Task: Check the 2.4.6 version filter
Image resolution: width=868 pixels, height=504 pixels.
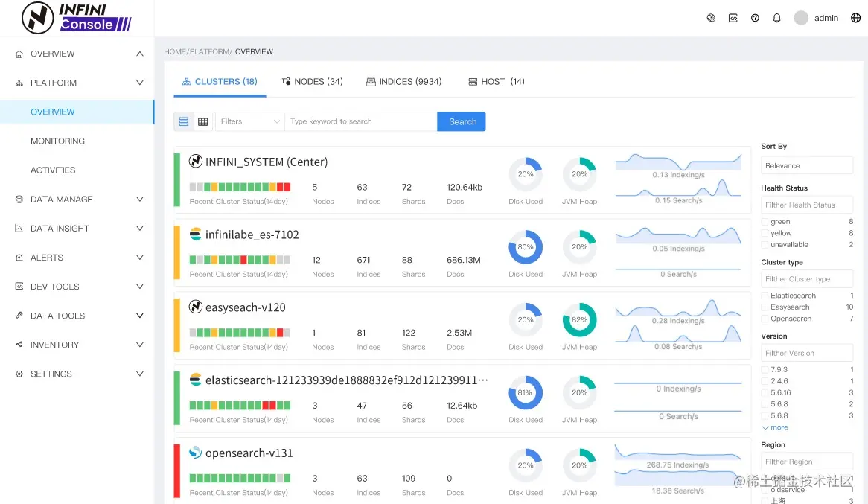Action: click(765, 382)
